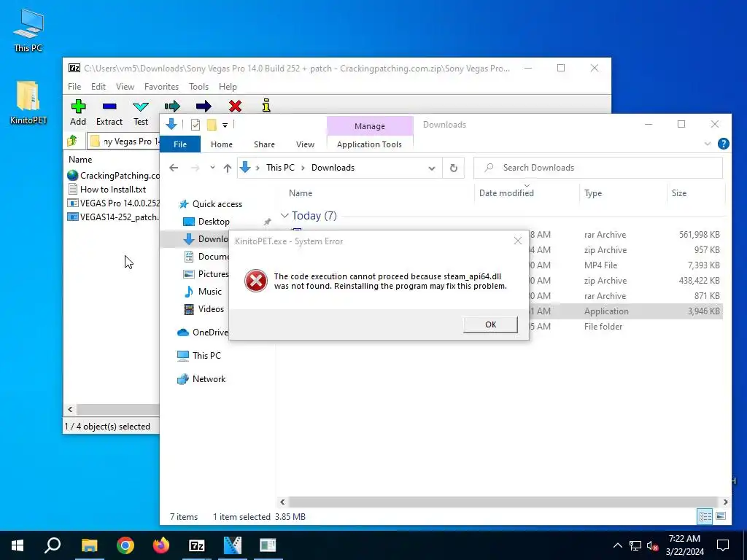
Task: Click 7-Zip horizontal scrollbar left arrow
Action: click(x=70, y=410)
